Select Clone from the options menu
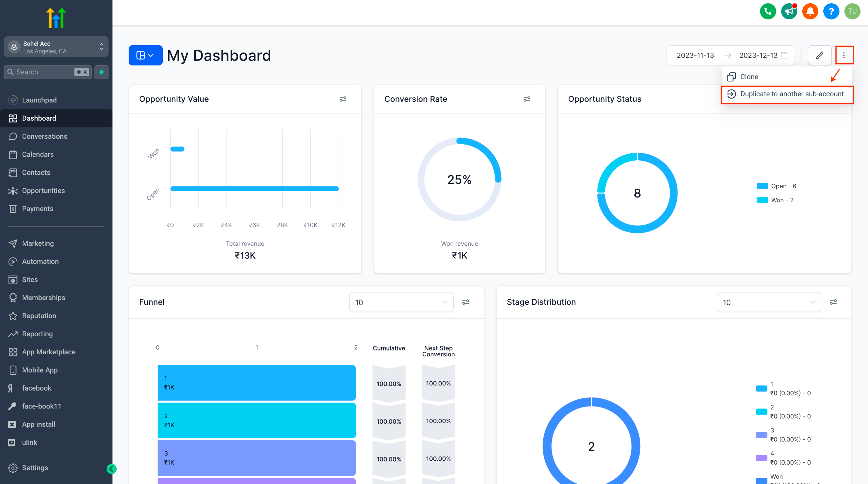 click(749, 77)
